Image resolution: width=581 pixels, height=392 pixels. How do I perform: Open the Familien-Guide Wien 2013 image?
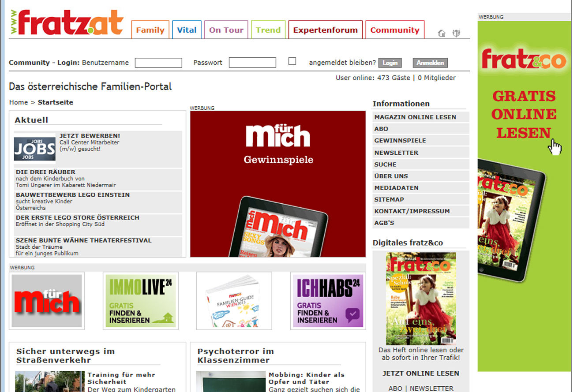coord(234,301)
